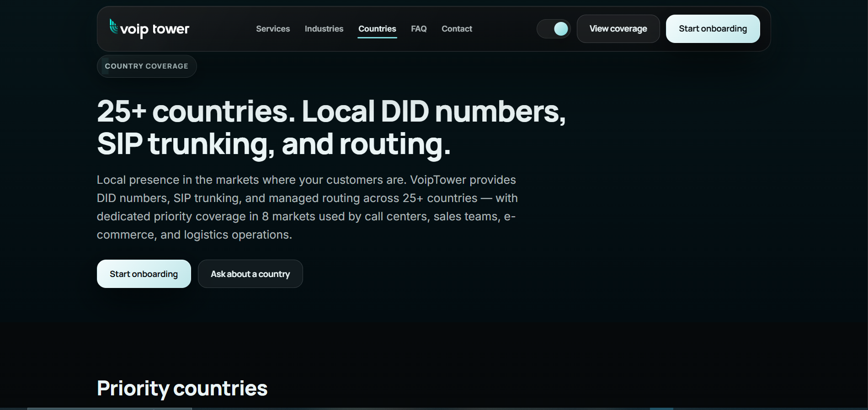Click the light-blue knob of the header switch

(561, 29)
